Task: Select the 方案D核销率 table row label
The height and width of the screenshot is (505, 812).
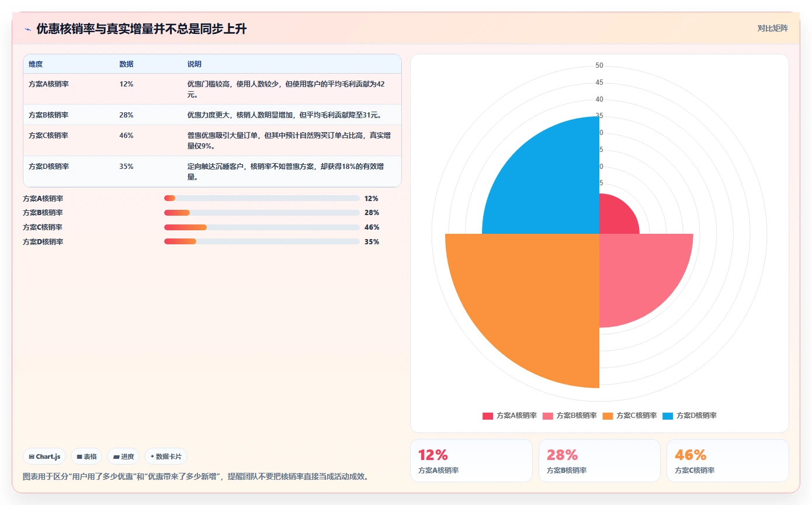Action: click(48, 167)
